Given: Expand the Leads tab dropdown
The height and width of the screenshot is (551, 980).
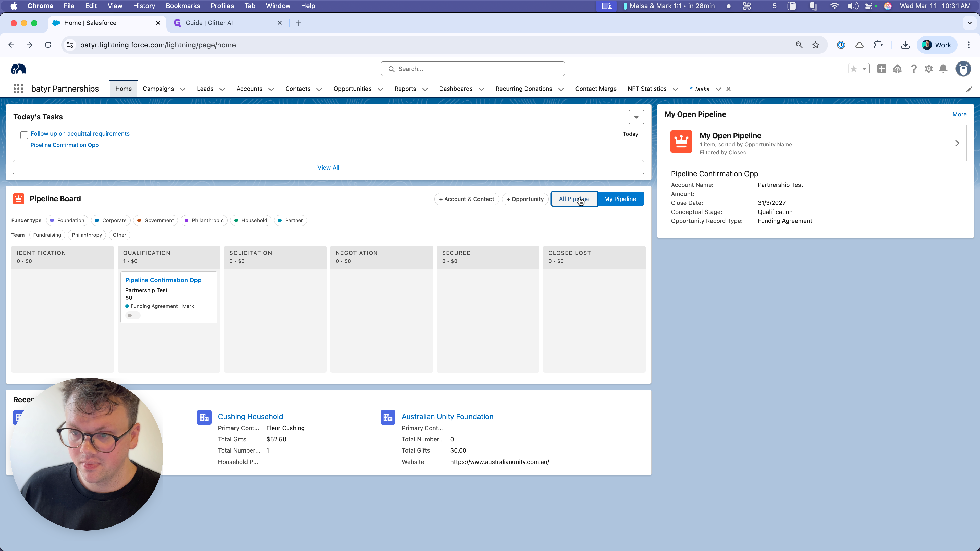Looking at the screenshot, I should [x=222, y=89].
